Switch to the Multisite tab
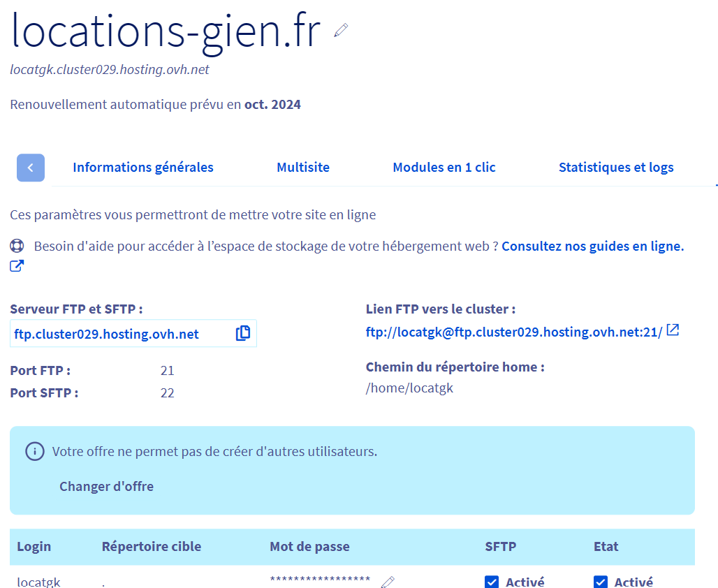Image resolution: width=718 pixels, height=588 pixels. coord(303,168)
